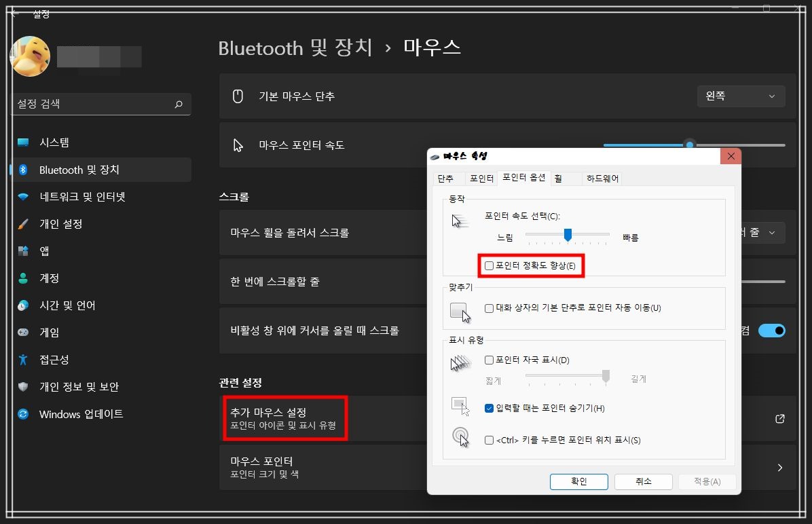Viewport: 812px width, 524px height.
Task: Check 포인터 자국 표시 option
Action: [490, 360]
